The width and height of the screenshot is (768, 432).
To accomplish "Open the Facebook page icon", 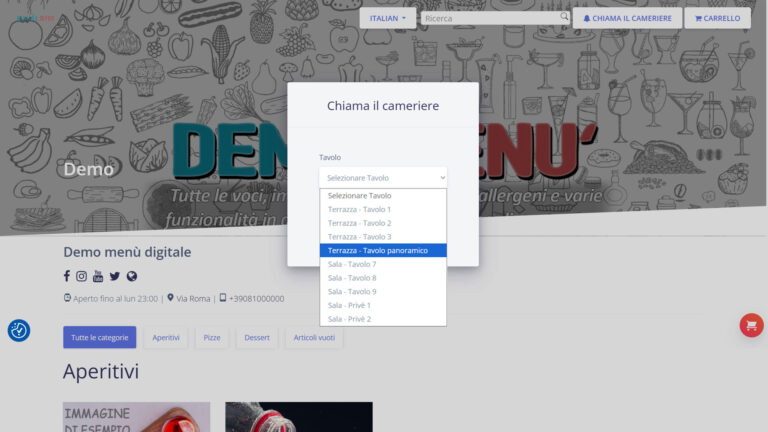I will point(67,276).
